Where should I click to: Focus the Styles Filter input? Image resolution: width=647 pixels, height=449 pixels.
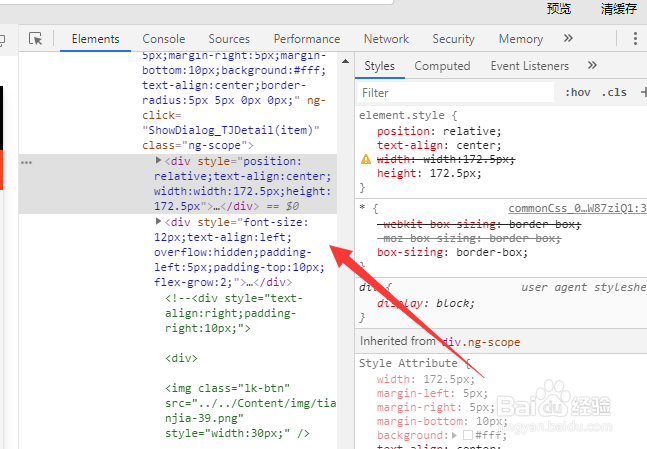click(x=456, y=92)
